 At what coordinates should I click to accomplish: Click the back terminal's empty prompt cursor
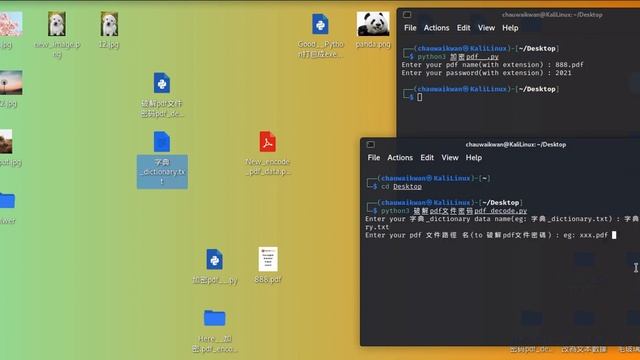tap(420, 97)
